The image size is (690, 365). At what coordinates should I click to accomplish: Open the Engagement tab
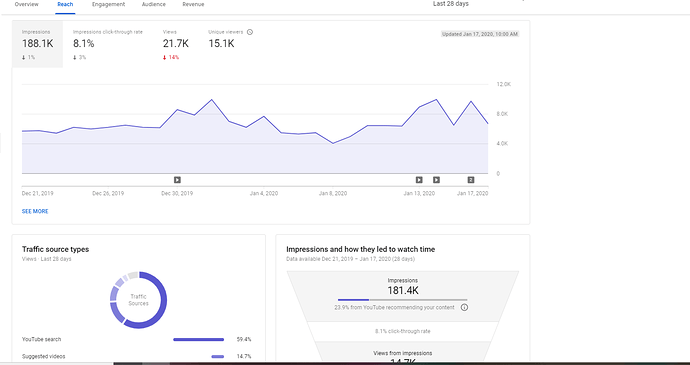(108, 4)
